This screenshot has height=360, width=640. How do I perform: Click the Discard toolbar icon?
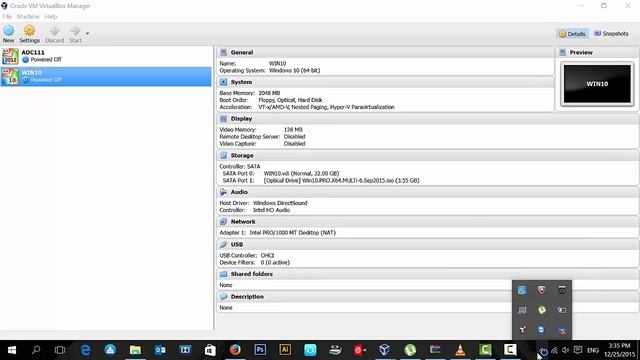55,34
